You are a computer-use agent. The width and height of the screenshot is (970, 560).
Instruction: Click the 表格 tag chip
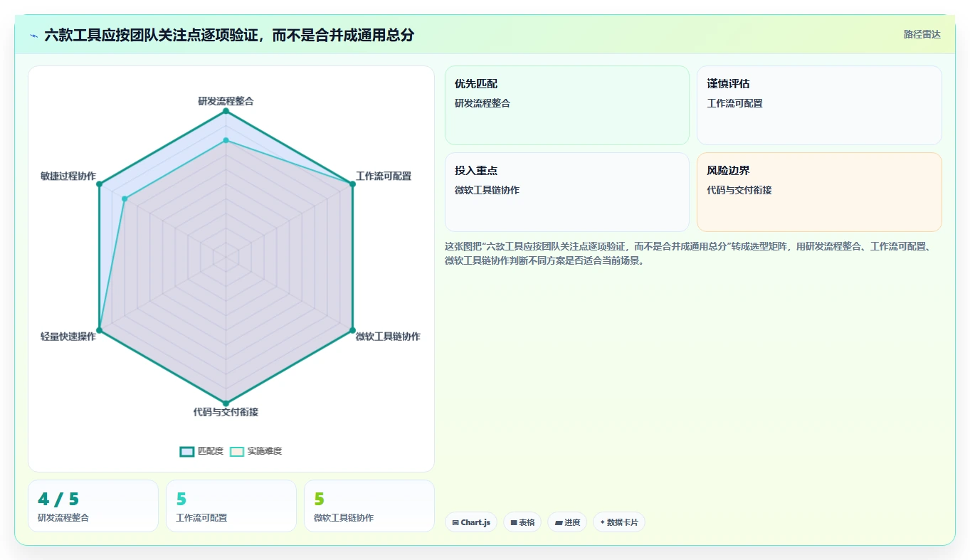click(x=522, y=522)
